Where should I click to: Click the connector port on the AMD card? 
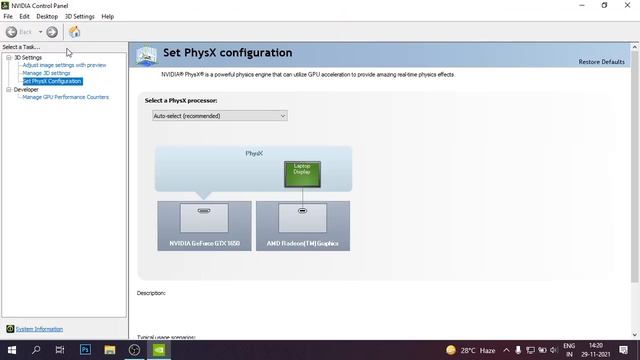(x=302, y=211)
